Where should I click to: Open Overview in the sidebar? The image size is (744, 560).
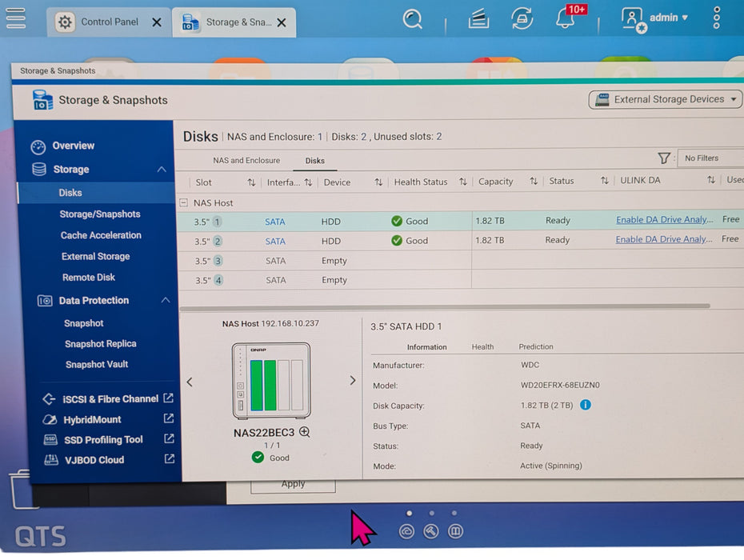tap(73, 146)
